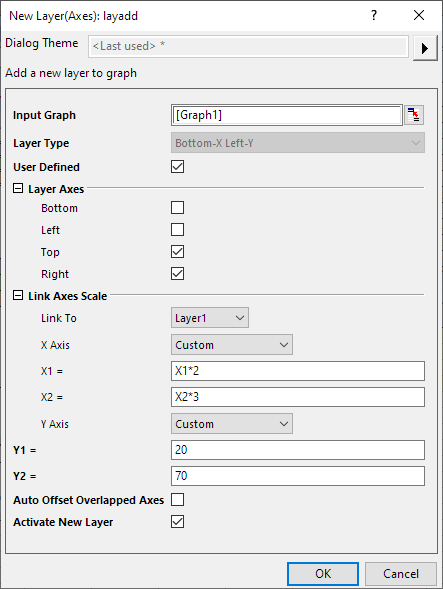Image resolution: width=443 pixels, height=589 pixels.
Task: Click the X2 formula field
Action: [x=298, y=397]
